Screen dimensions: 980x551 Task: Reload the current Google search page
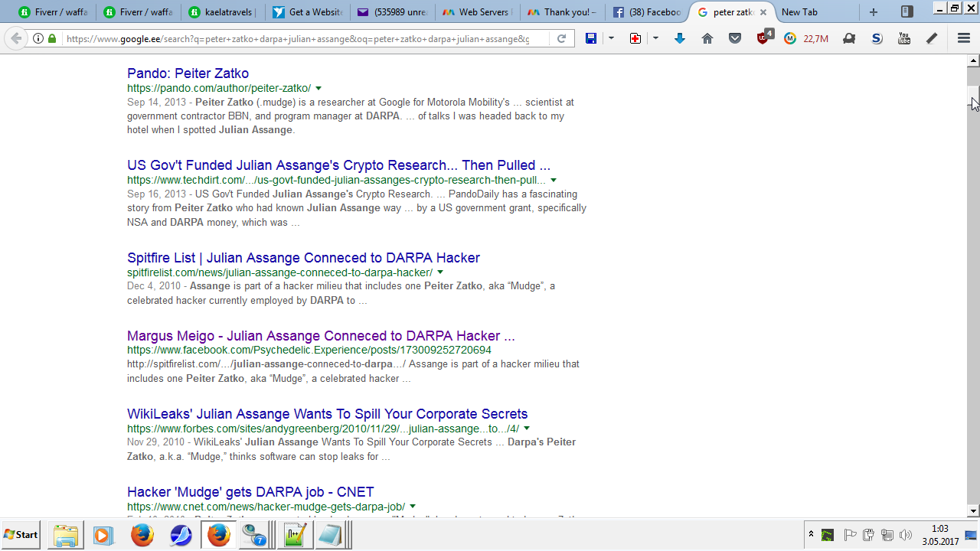point(561,38)
